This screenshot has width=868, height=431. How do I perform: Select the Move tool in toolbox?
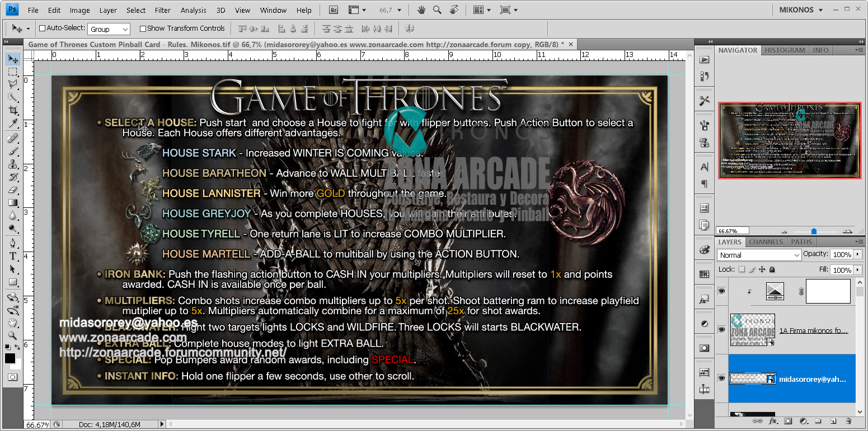click(x=13, y=59)
